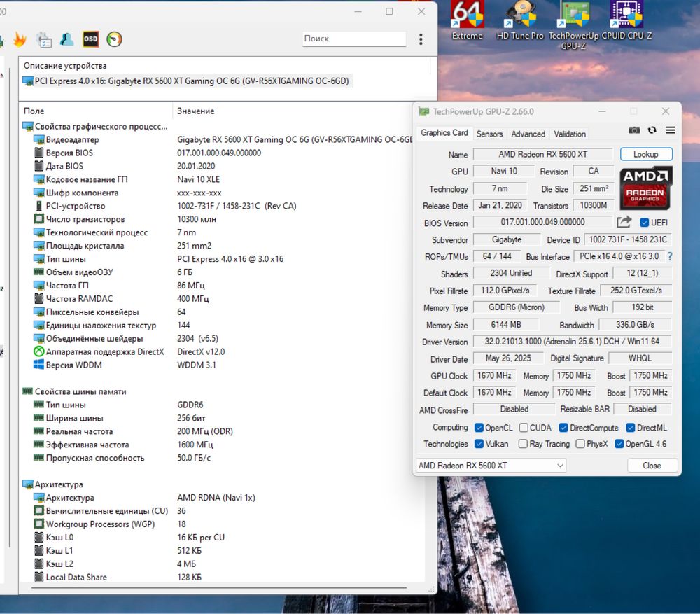Image resolution: width=700 pixels, height=614 pixels.
Task: Click the Release Date Jan 21, 2020 value
Action: point(500,205)
